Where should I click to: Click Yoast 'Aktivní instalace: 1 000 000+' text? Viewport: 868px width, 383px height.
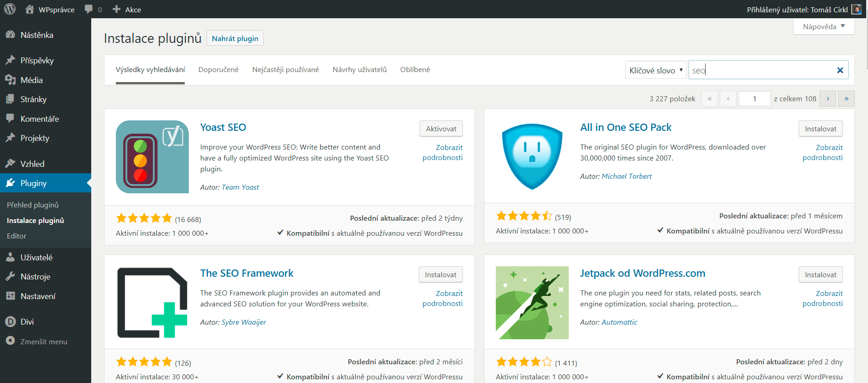pyautogui.click(x=162, y=233)
